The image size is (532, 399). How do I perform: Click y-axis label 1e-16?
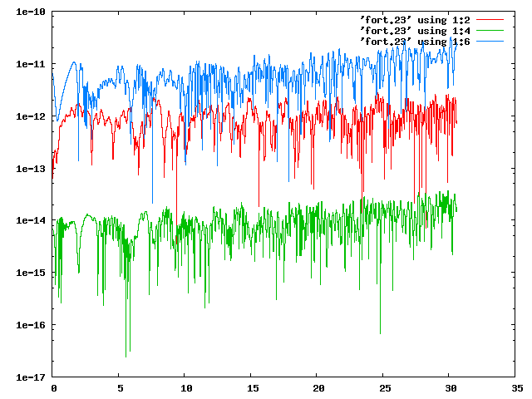pos(31,325)
